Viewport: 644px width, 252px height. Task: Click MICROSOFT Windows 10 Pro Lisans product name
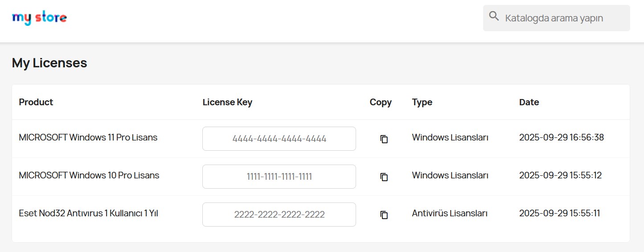89,175
